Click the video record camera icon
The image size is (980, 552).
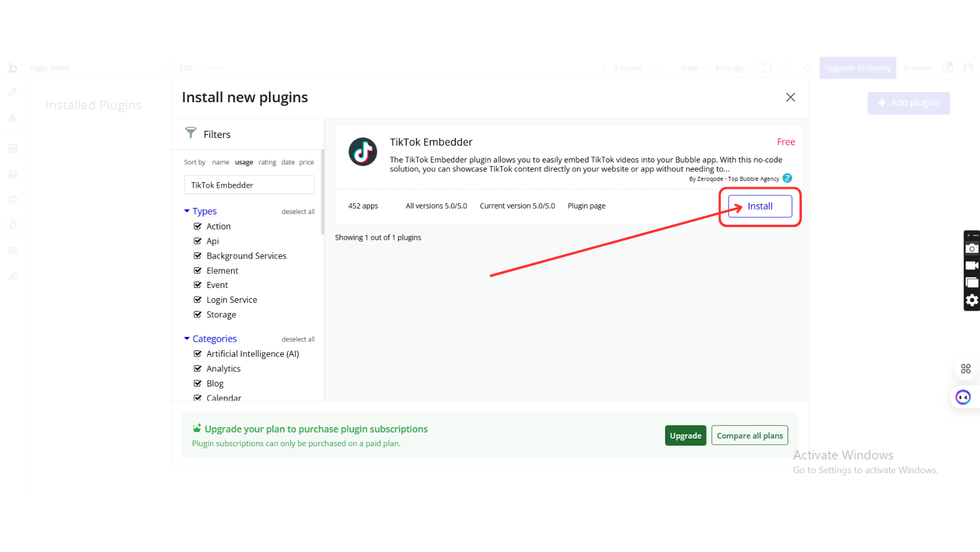[972, 265]
